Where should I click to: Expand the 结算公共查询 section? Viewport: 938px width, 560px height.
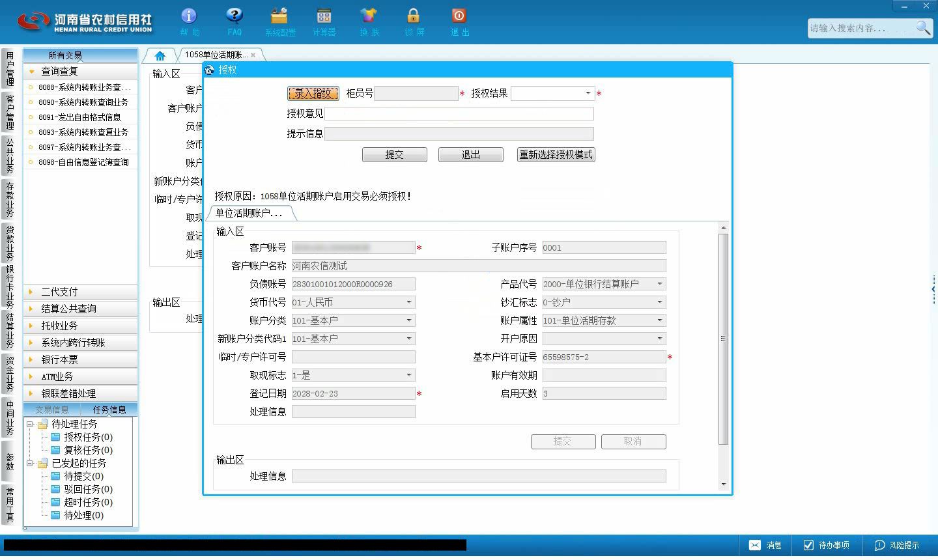(x=81, y=309)
